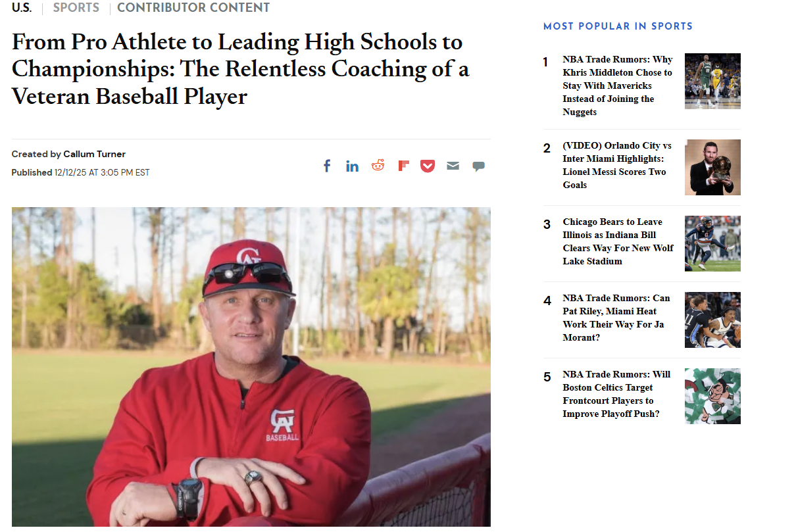Viewport: 796px width, 532px height.
Task: Share article on Facebook
Action: (x=327, y=166)
